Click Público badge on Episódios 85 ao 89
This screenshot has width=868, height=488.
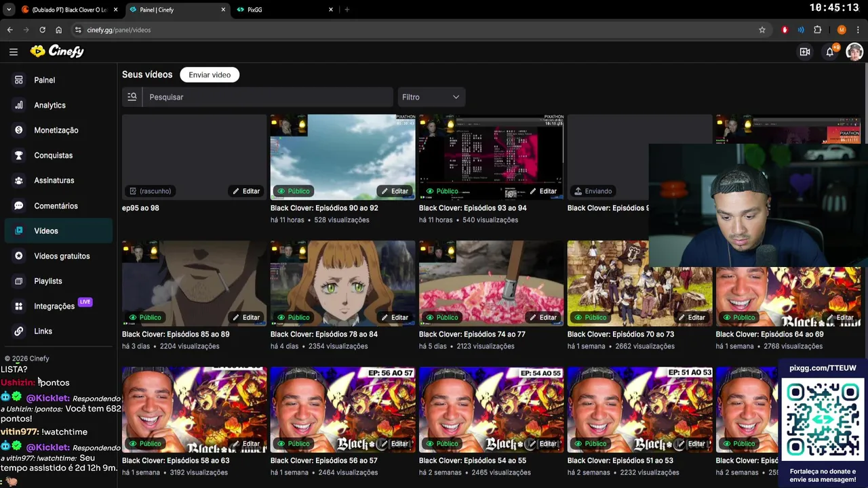click(144, 317)
